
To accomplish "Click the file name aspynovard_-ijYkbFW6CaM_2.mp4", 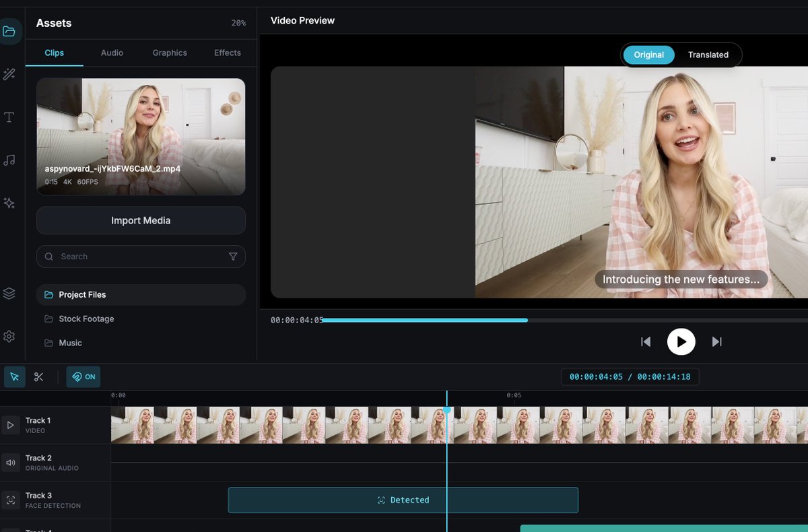I will (112, 169).
